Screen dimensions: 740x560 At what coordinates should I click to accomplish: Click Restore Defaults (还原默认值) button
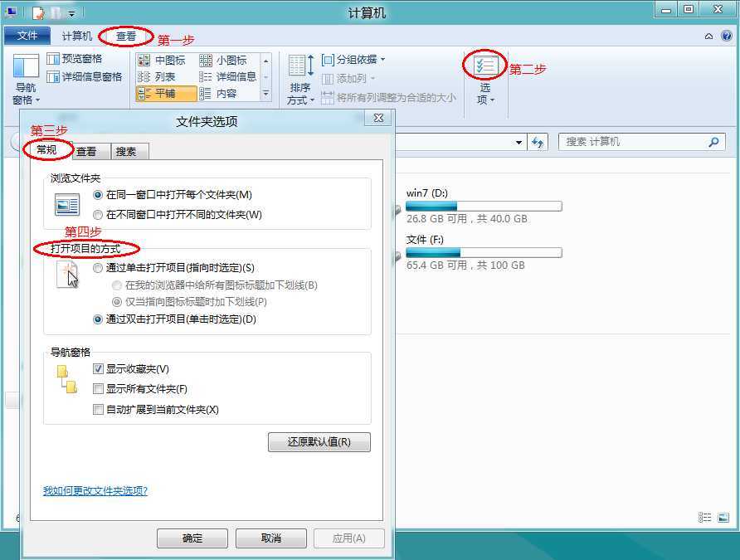(x=319, y=442)
